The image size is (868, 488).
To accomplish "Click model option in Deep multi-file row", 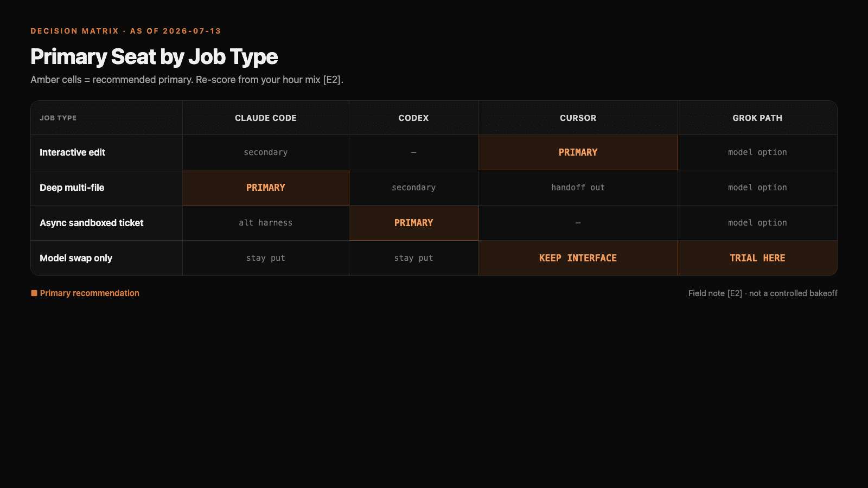I will point(757,188).
